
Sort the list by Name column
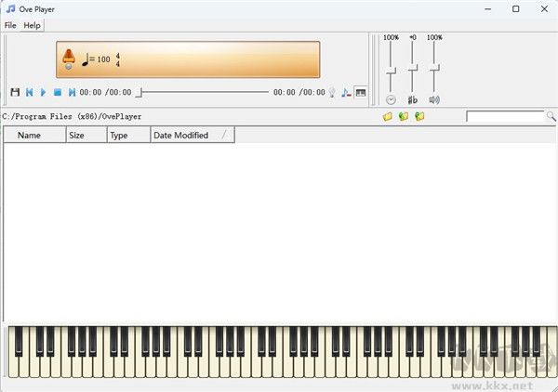pos(34,135)
